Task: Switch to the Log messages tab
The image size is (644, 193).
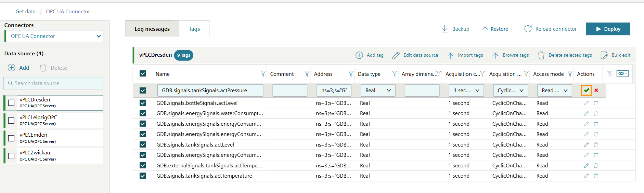Action: 152,29
